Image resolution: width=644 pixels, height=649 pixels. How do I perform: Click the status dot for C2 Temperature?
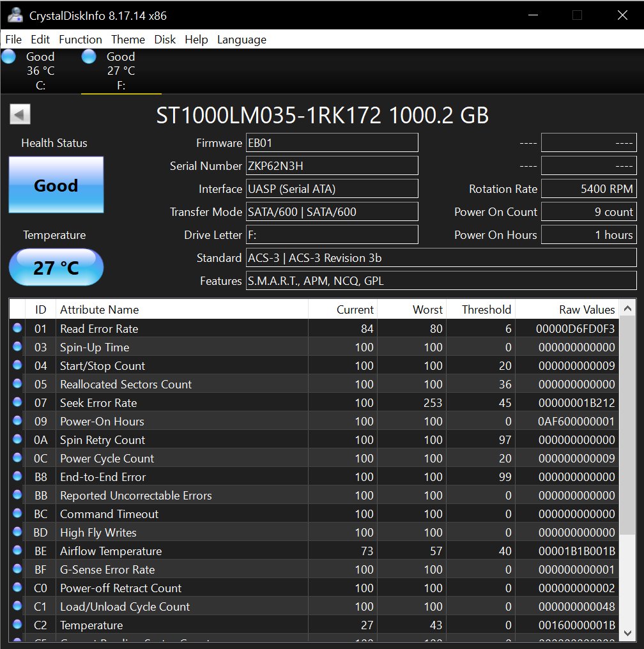(17, 624)
